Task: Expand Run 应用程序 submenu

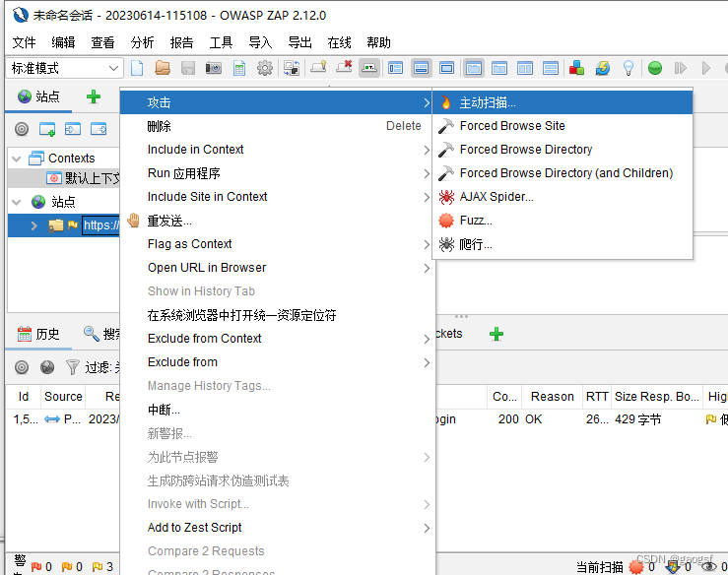Action: point(277,173)
